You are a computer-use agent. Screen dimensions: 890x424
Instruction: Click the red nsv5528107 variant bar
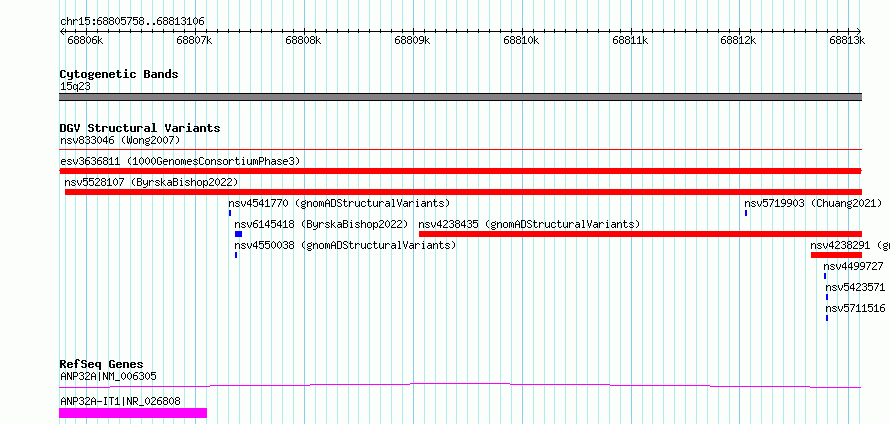tap(463, 192)
